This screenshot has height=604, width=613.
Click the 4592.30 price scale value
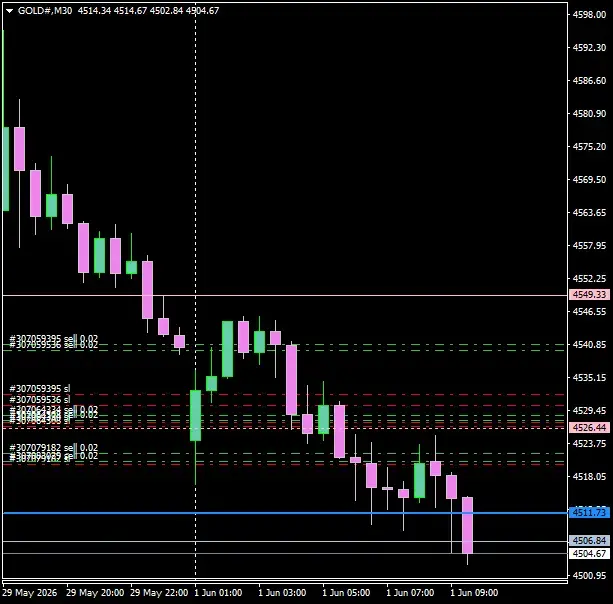pyautogui.click(x=589, y=47)
